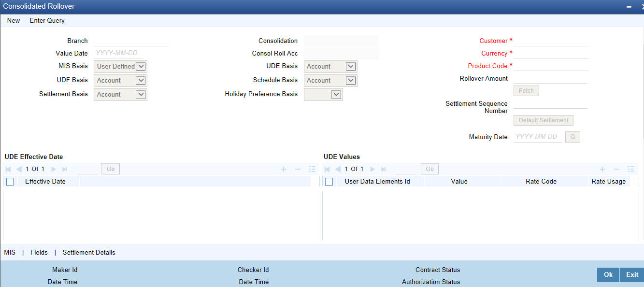Screen dimensions: 644x287
Task: Focus the Currency input field
Action: pos(551,53)
